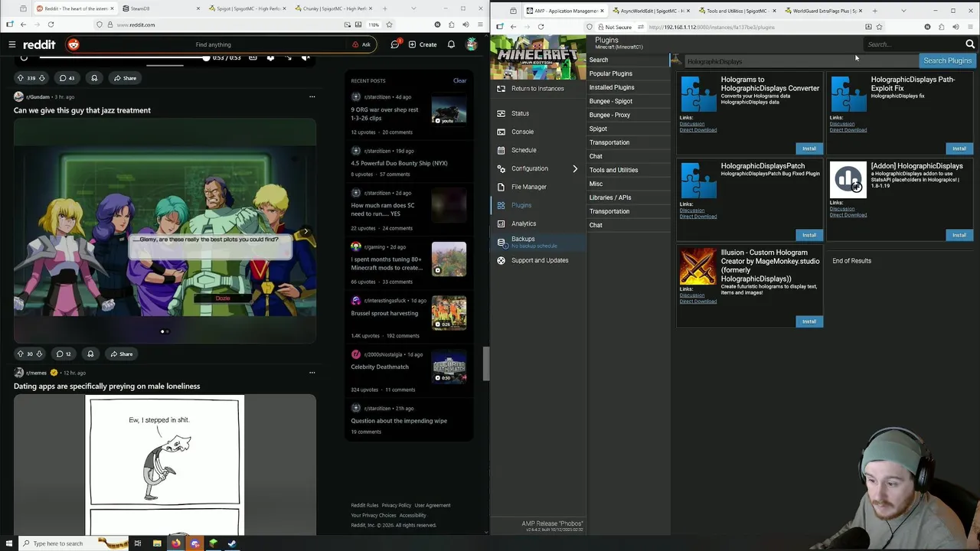This screenshot has width=980, height=551.
Task: Open the three-dots menu on r/Gundam post
Action: point(312,96)
